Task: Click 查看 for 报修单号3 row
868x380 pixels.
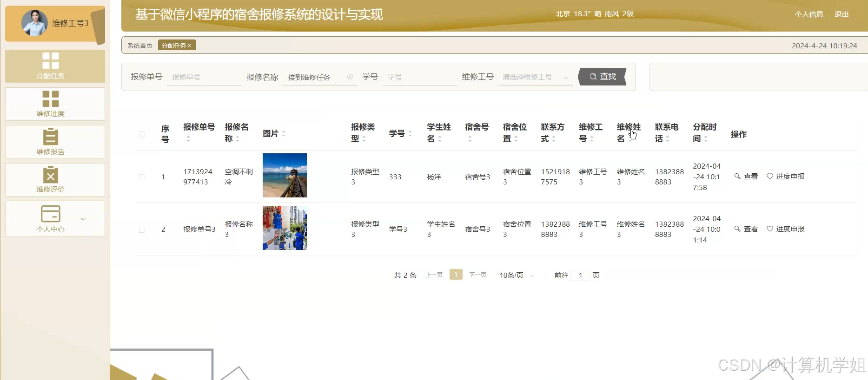Action: pos(746,229)
